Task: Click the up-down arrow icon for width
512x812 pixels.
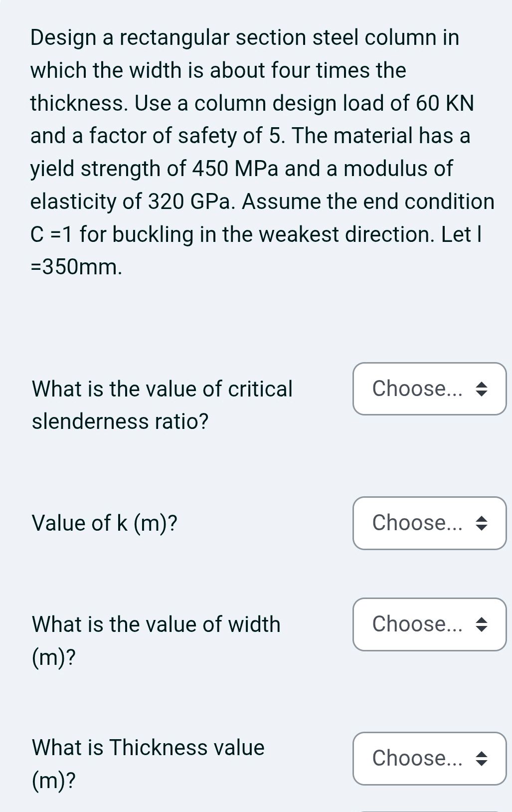Action: [481, 624]
